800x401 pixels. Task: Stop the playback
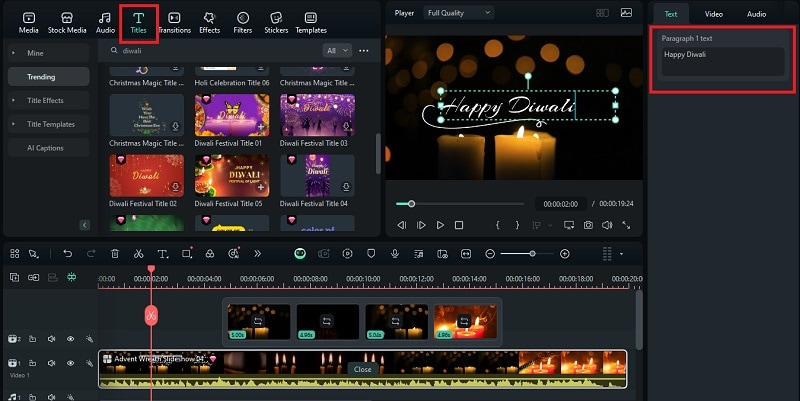pyautogui.click(x=459, y=225)
